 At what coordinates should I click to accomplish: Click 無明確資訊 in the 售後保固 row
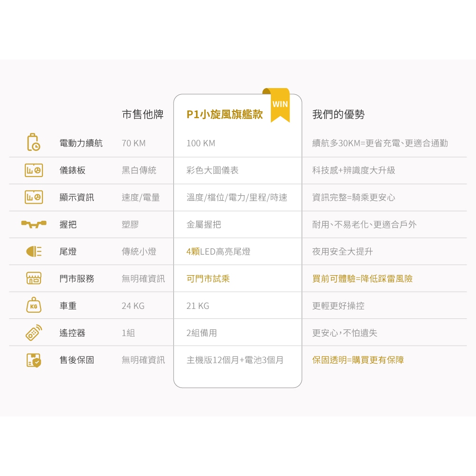(x=143, y=360)
